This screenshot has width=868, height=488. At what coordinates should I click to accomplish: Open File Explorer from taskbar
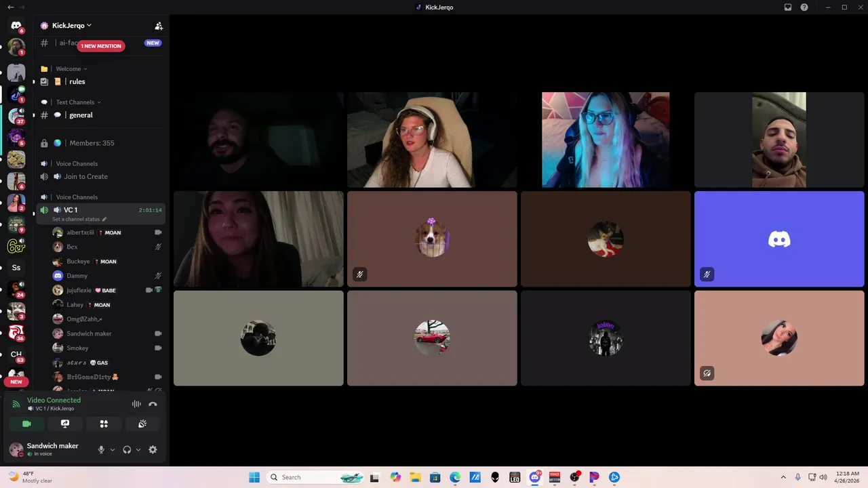[415, 477]
